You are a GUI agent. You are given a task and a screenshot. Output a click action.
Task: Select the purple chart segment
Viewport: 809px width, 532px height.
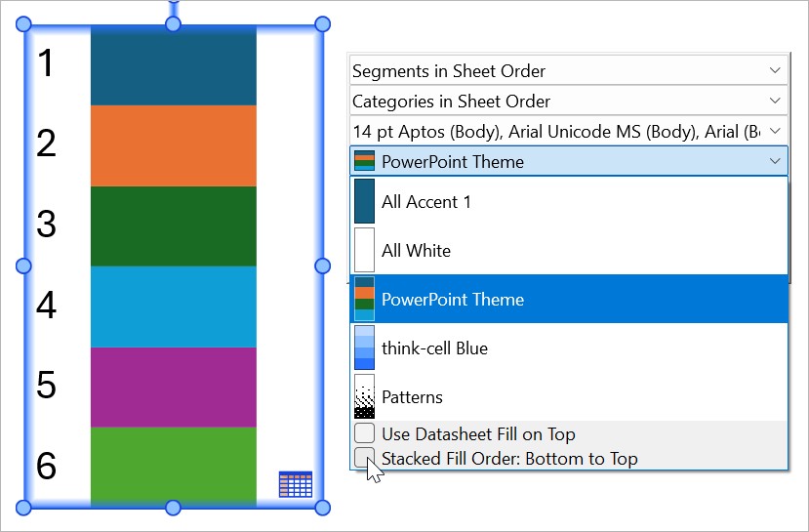tap(173, 387)
